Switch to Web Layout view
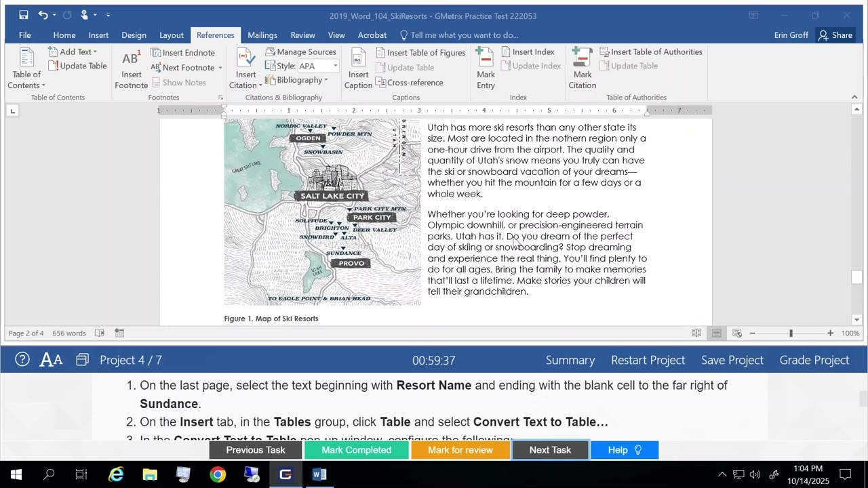This screenshot has height=488, width=868. (737, 333)
